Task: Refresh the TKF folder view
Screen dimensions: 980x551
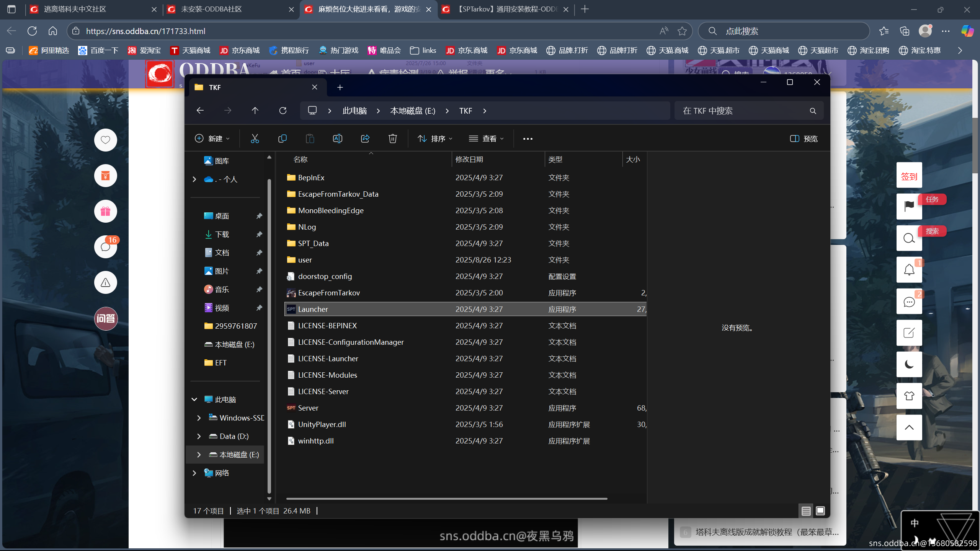Action: pyautogui.click(x=283, y=111)
